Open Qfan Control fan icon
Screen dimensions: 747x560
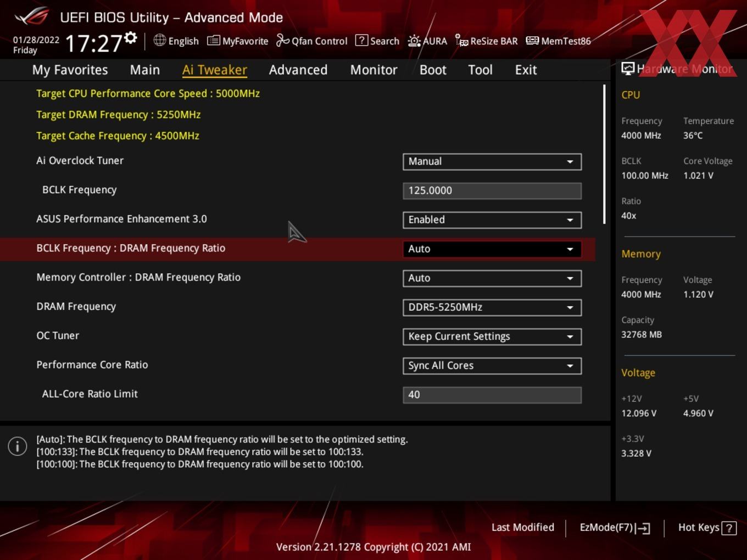click(x=282, y=40)
